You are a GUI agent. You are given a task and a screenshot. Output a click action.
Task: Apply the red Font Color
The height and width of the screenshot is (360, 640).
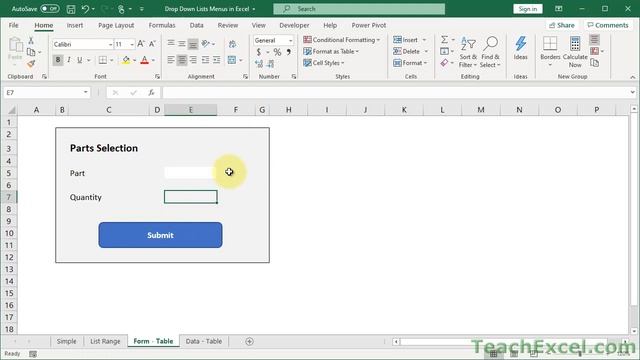click(x=144, y=60)
